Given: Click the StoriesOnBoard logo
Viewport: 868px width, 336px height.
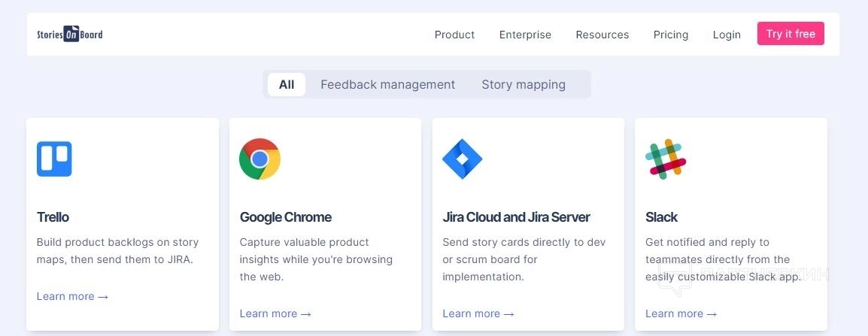Looking at the screenshot, I should click(x=70, y=35).
